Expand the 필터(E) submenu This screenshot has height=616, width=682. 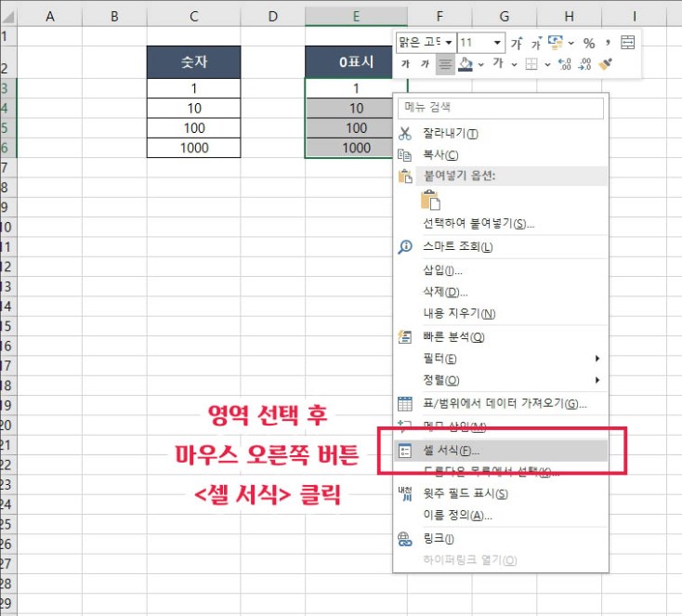pyautogui.click(x=502, y=358)
